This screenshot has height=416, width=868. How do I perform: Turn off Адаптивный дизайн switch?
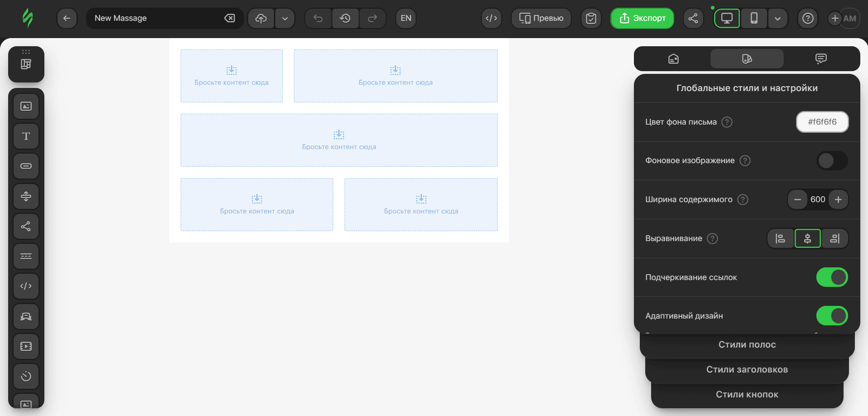click(x=832, y=316)
